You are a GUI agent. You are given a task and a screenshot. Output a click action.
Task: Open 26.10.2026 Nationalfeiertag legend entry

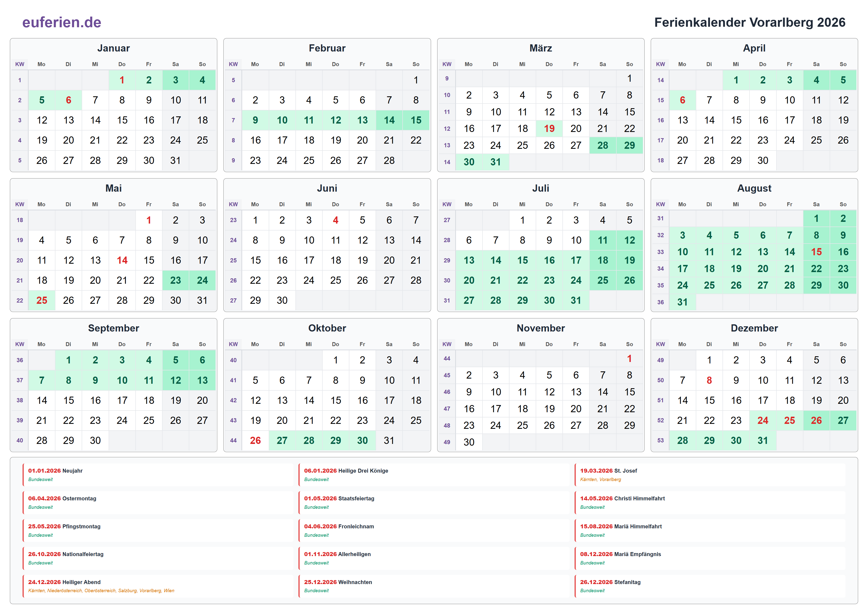click(158, 558)
